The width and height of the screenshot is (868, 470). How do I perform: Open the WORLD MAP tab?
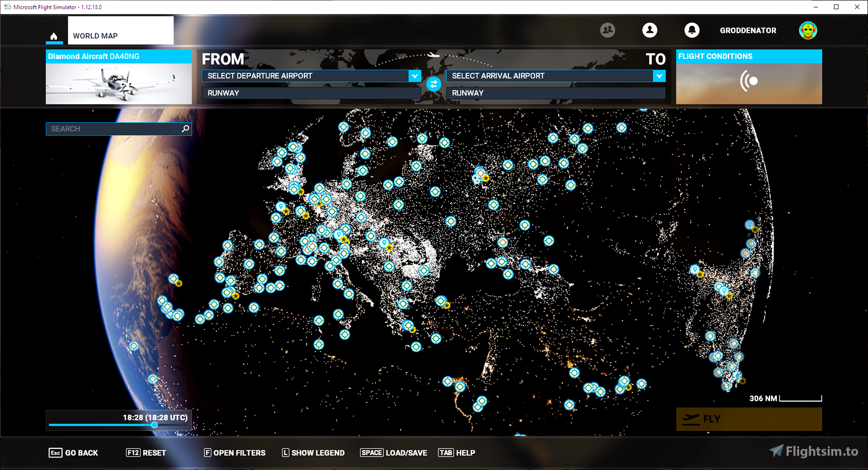pyautogui.click(x=120, y=30)
